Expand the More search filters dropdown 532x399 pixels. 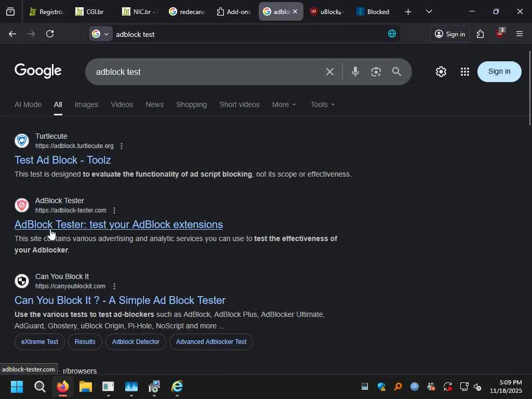pos(284,104)
